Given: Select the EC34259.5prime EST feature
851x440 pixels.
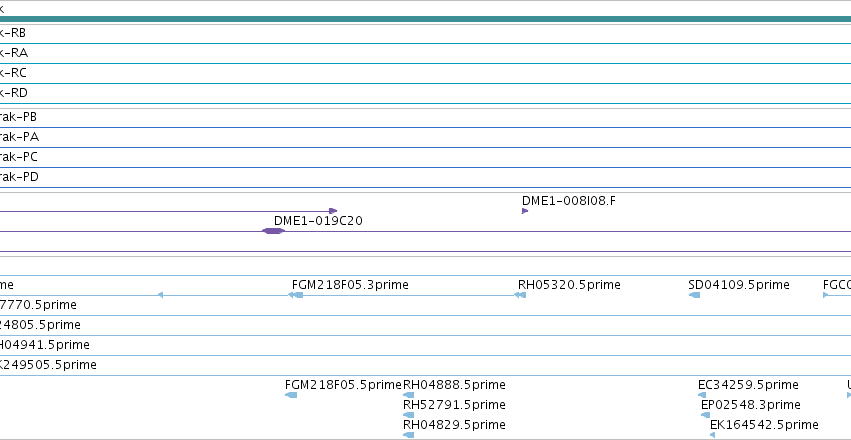Looking at the screenshot, I should click(702, 395).
